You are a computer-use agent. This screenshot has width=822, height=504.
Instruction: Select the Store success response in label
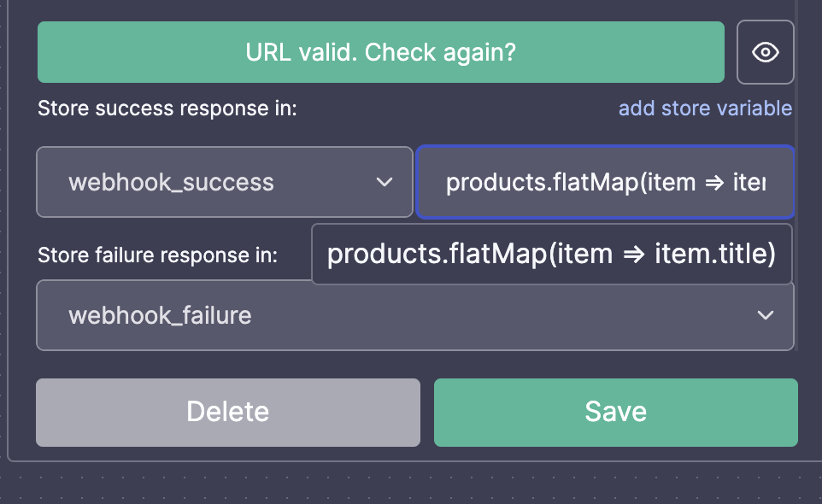[167, 108]
